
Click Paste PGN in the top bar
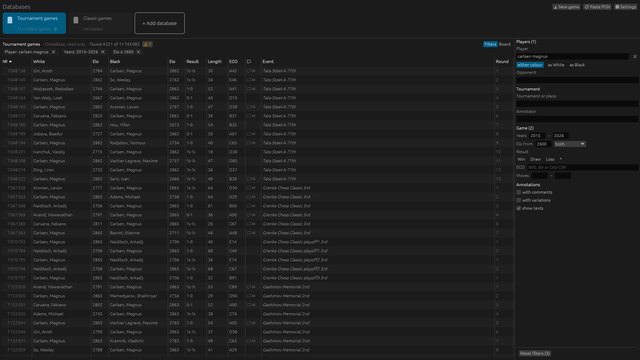coord(597,7)
